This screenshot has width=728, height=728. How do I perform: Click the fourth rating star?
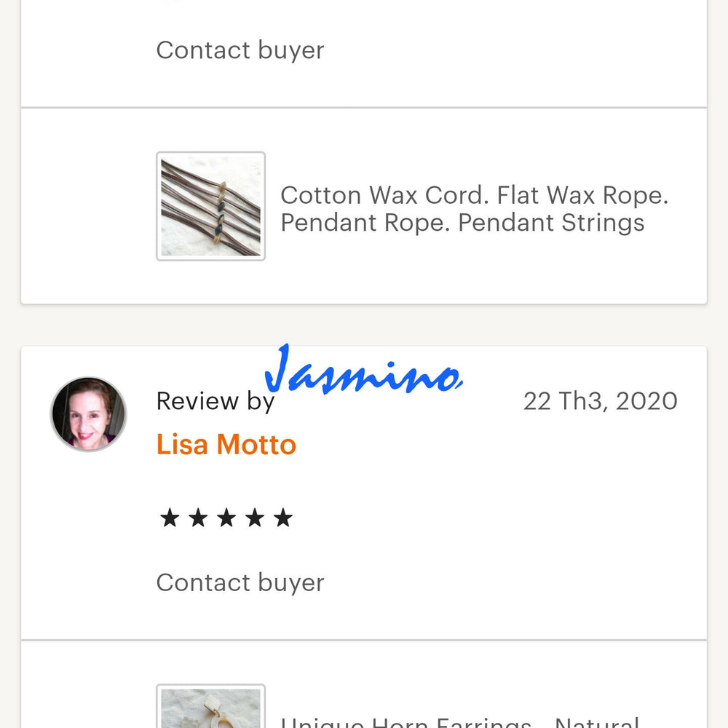tap(255, 518)
